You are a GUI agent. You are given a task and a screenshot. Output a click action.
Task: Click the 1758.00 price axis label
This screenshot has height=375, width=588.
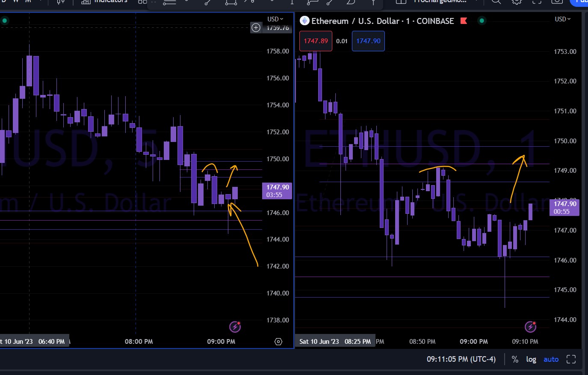pos(278,51)
